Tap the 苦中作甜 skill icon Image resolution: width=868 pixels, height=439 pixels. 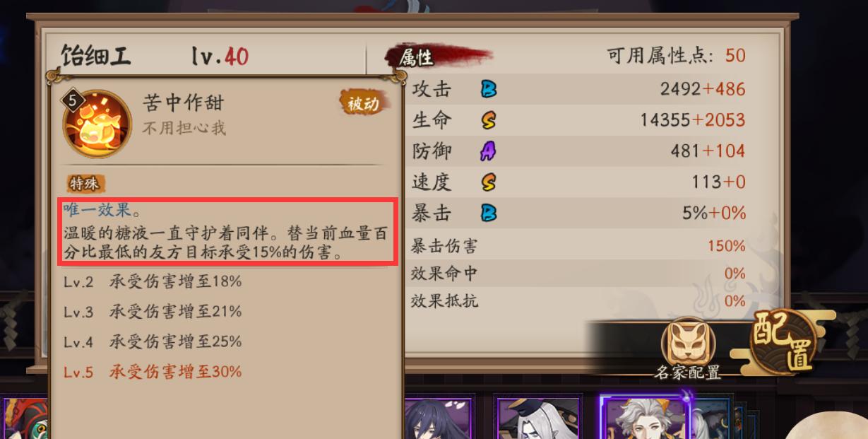pyautogui.click(x=97, y=122)
